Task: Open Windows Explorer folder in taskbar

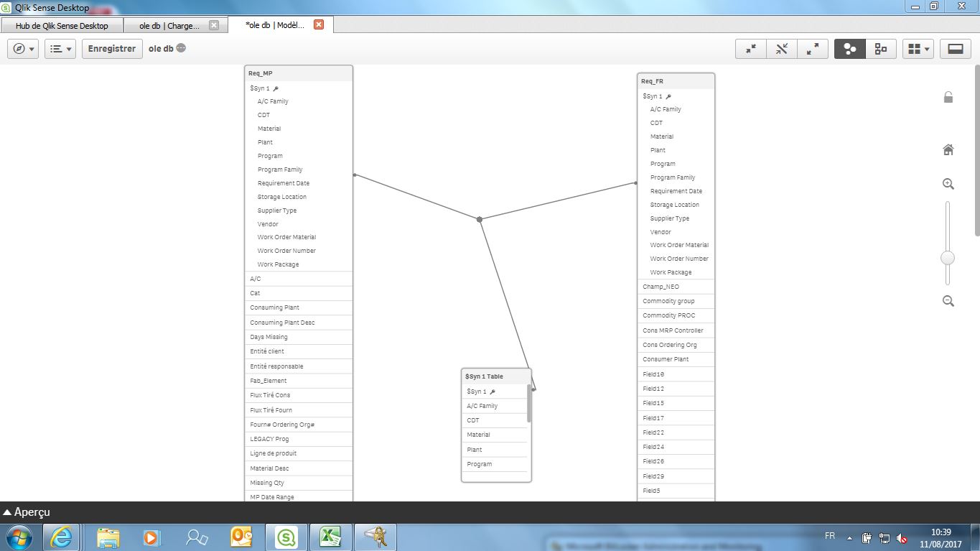Action: pos(108,537)
